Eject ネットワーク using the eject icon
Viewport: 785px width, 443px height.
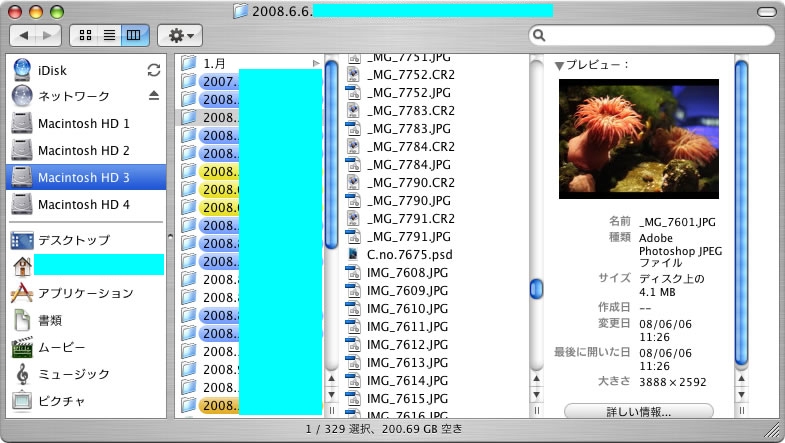tap(154, 96)
